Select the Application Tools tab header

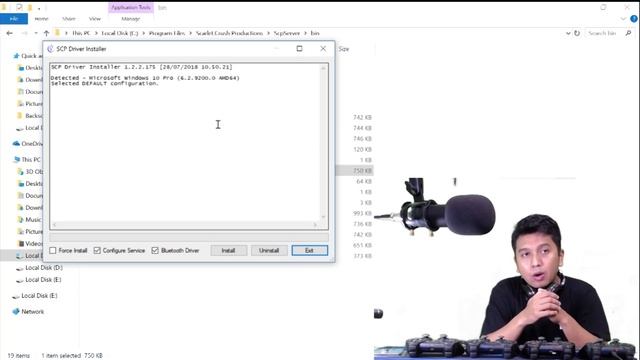click(x=131, y=7)
